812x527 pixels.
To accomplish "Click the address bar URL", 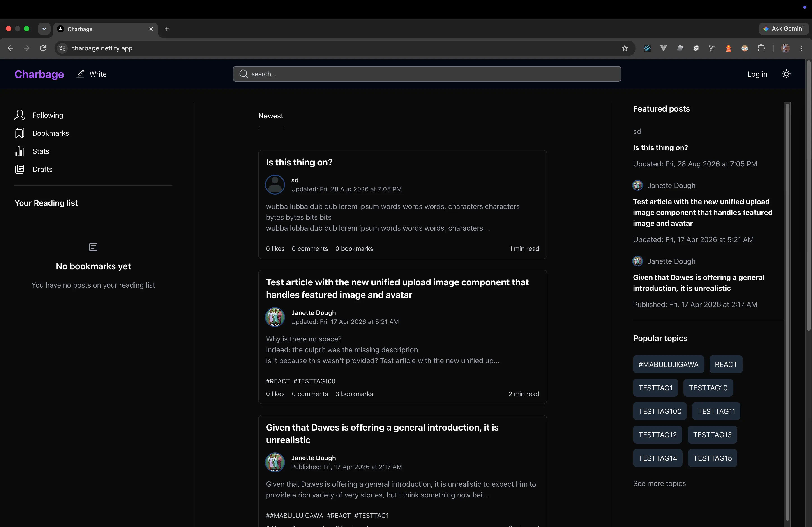I will (102, 48).
